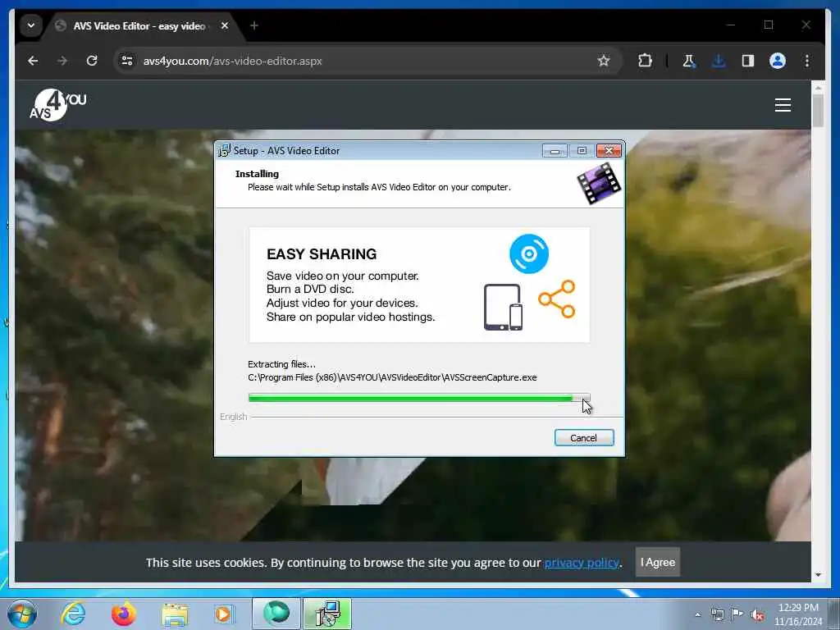
Task: Open the tab search dropdown
Action: [31, 25]
